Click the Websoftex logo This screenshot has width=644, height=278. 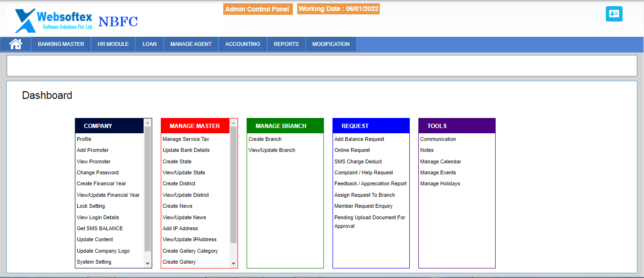(x=53, y=20)
